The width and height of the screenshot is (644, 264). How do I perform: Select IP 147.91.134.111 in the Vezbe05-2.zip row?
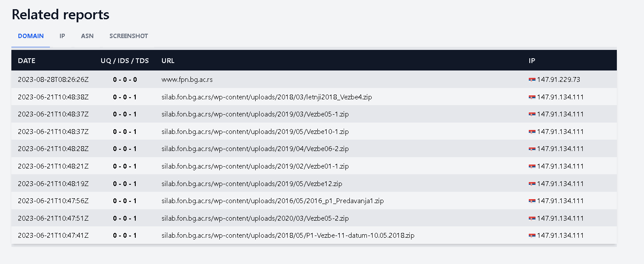[560, 218]
